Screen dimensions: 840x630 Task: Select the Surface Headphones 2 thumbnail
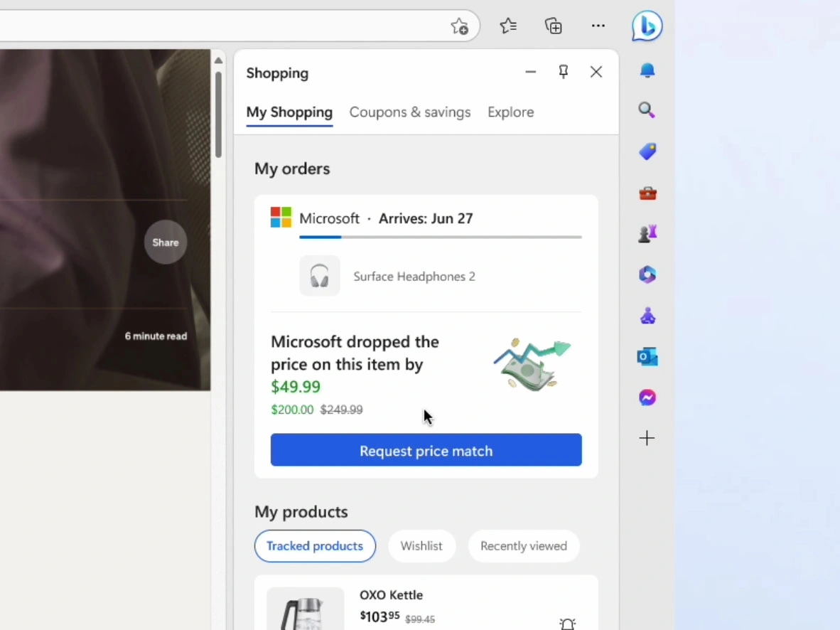pos(320,276)
